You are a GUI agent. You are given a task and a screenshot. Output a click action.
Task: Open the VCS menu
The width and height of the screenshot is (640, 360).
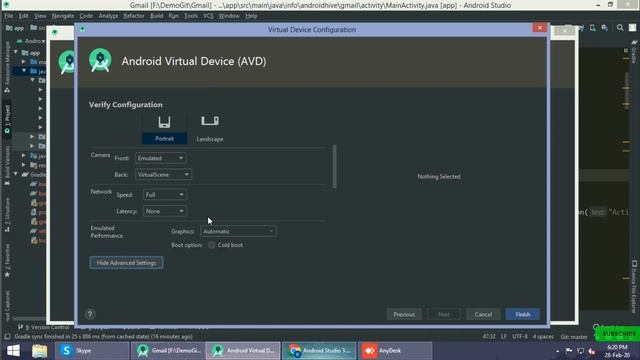(208, 16)
